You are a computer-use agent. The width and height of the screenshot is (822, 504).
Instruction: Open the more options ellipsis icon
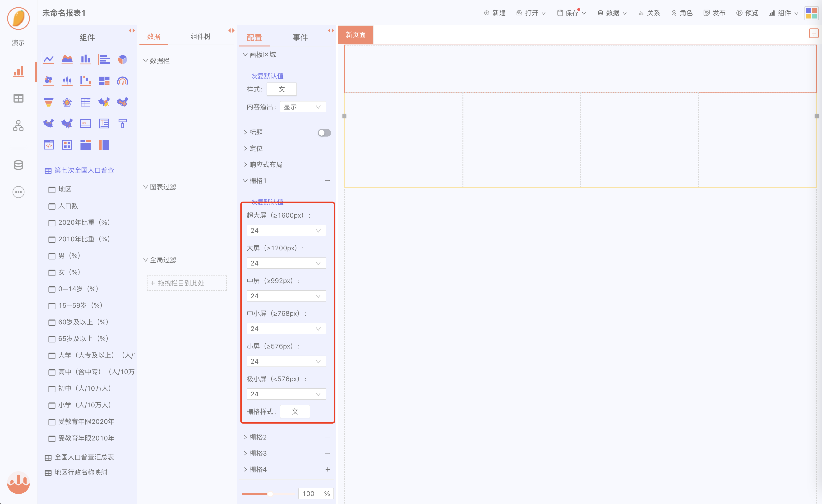(18, 192)
